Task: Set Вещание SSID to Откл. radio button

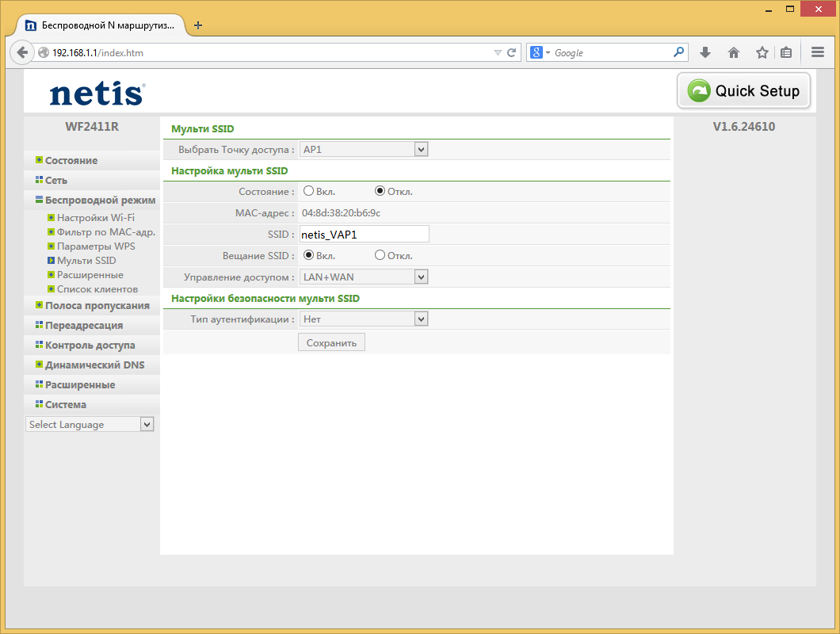Action: 380,255
